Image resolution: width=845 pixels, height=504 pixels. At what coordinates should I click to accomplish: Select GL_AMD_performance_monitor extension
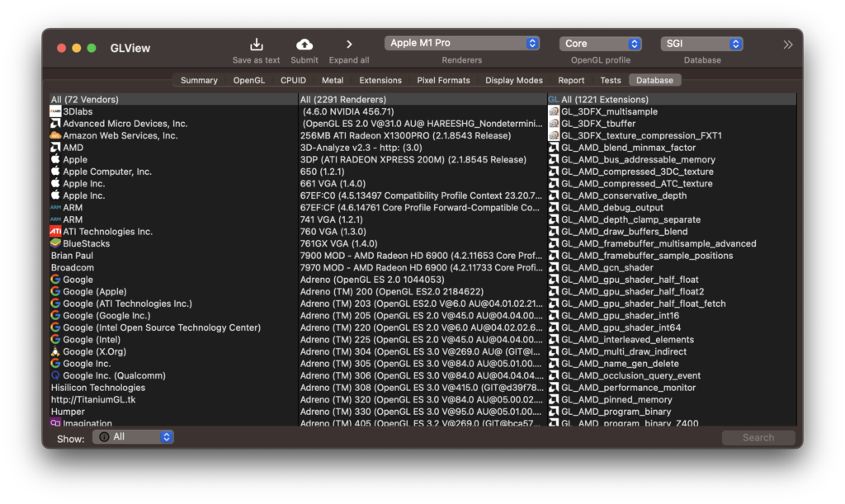point(672,388)
